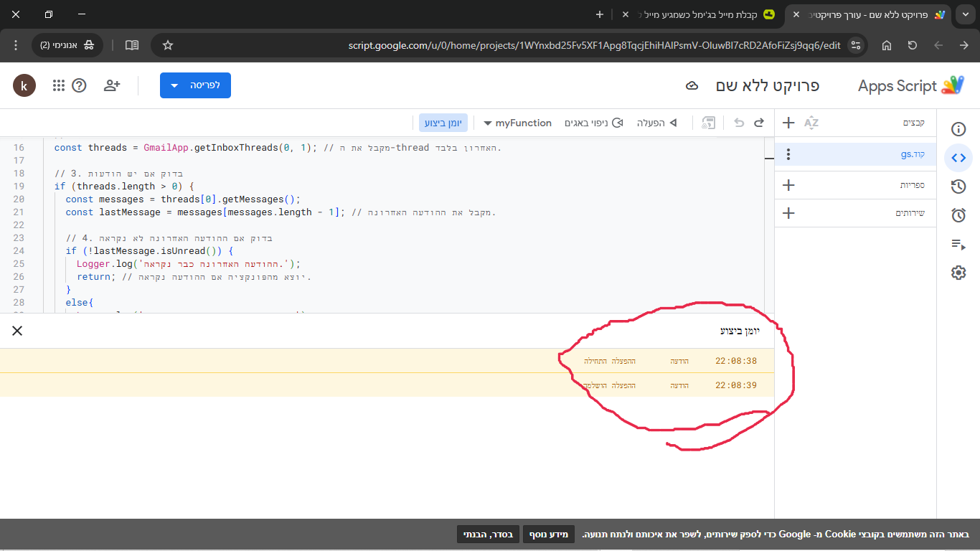Switch to the Apps Script project editor tab
The width and height of the screenshot is (980, 551).
[x=870, y=14]
